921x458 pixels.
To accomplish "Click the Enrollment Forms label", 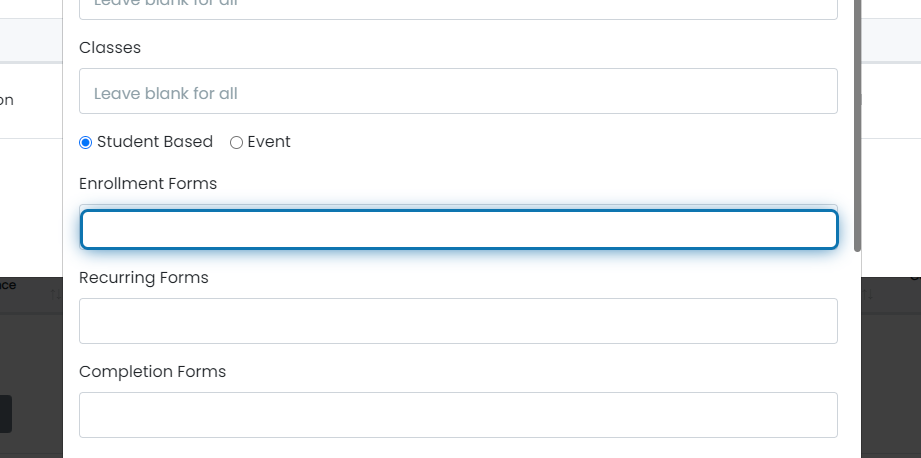I will coord(148,184).
